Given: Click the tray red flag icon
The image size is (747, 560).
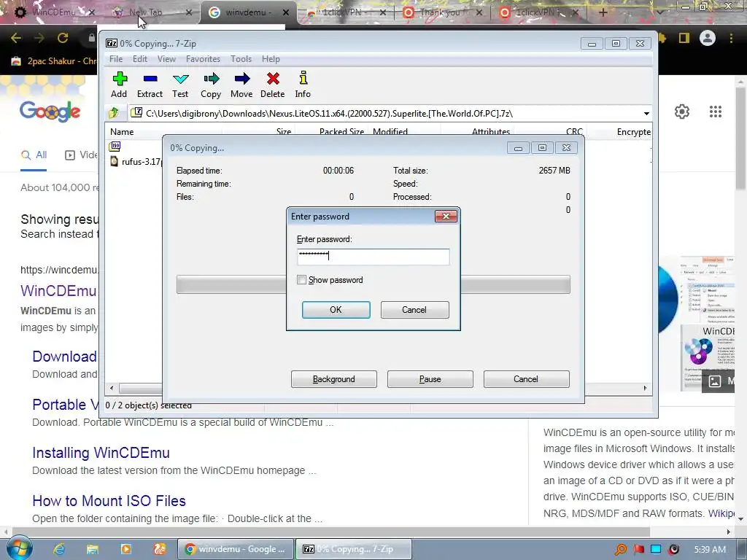Looking at the screenshot, I should [639, 550].
